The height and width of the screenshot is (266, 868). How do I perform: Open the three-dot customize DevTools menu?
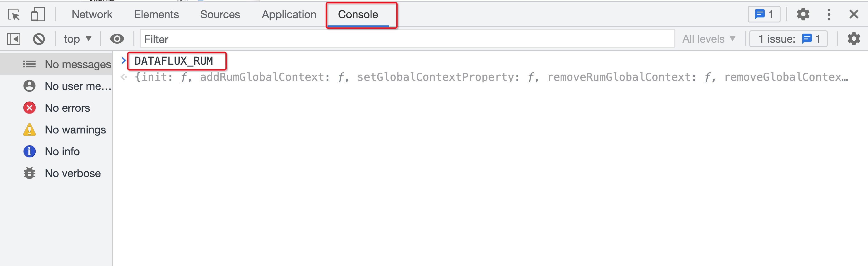tap(829, 15)
